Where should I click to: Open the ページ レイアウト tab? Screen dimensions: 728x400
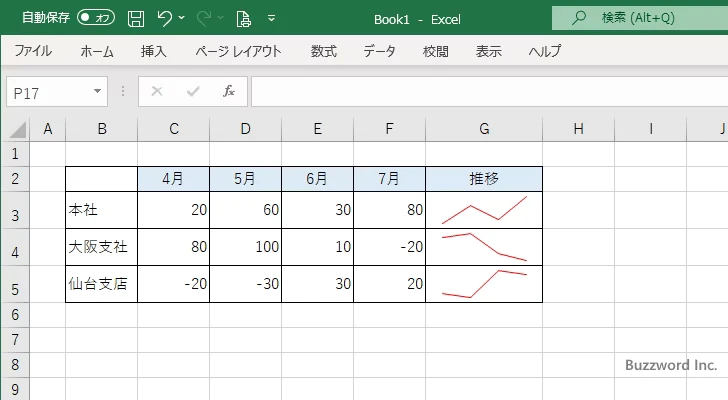pos(238,51)
